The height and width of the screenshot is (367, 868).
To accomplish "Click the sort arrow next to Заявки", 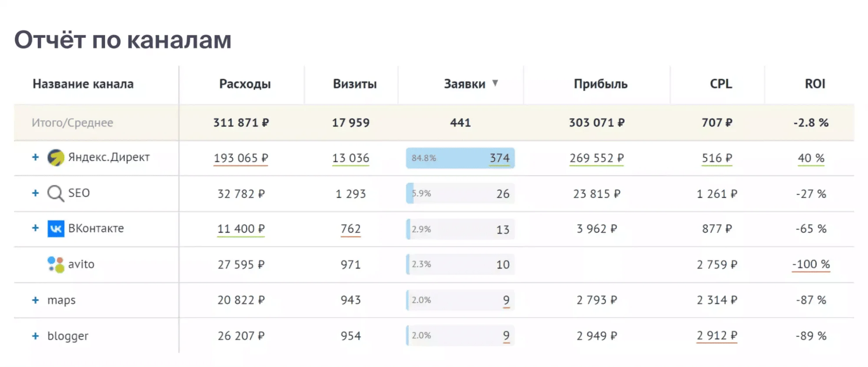I will (495, 83).
